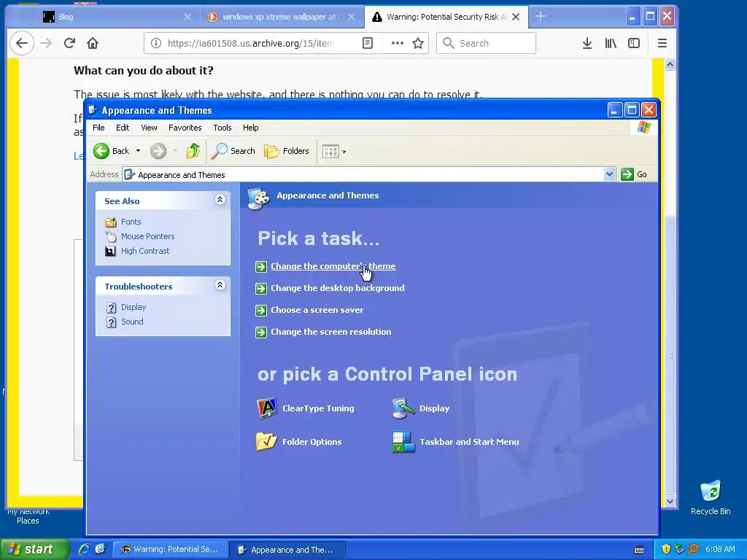Open the Back history dropdown arrow
This screenshot has height=560, width=747.
pyautogui.click(x=138, y=151)
